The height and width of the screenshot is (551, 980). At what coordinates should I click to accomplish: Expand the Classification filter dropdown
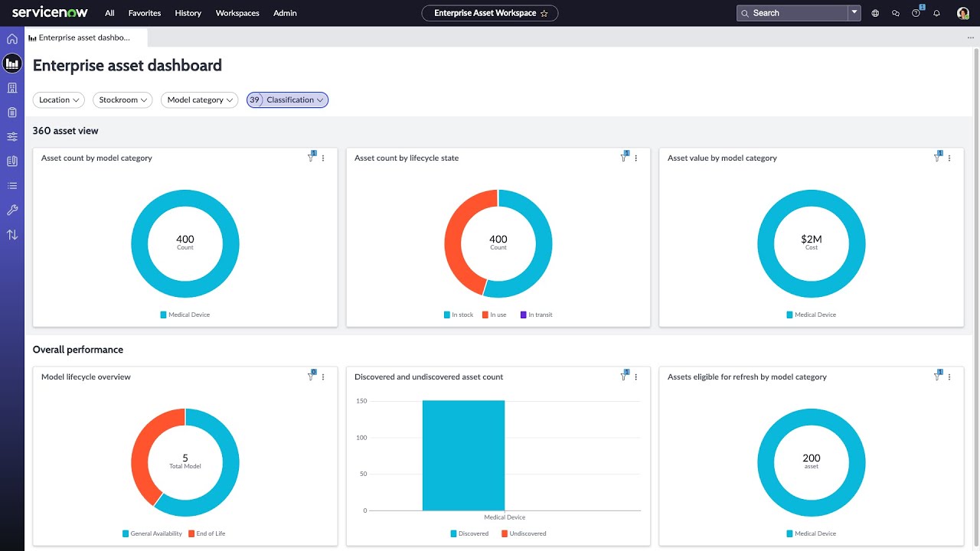287,99
